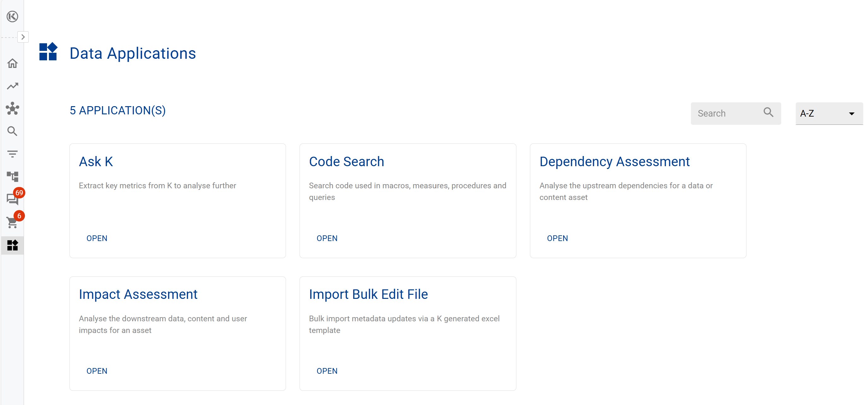
Task: Click the sidebar magnifier search icon
Action: click(x=12, y=131)
